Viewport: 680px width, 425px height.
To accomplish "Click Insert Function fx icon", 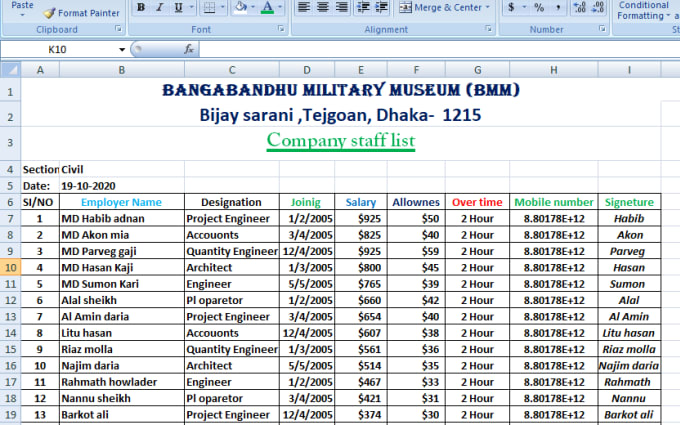I will [189, 49].
